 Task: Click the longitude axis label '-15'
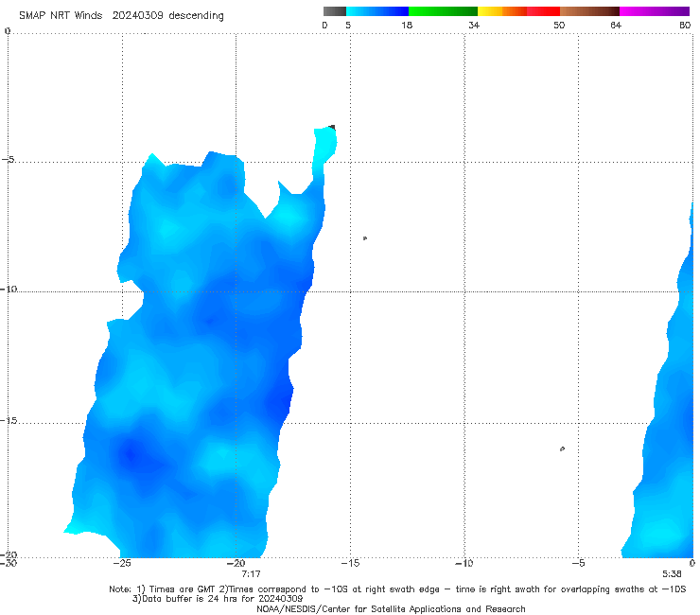pyautogui.click(x=350, y=563)
